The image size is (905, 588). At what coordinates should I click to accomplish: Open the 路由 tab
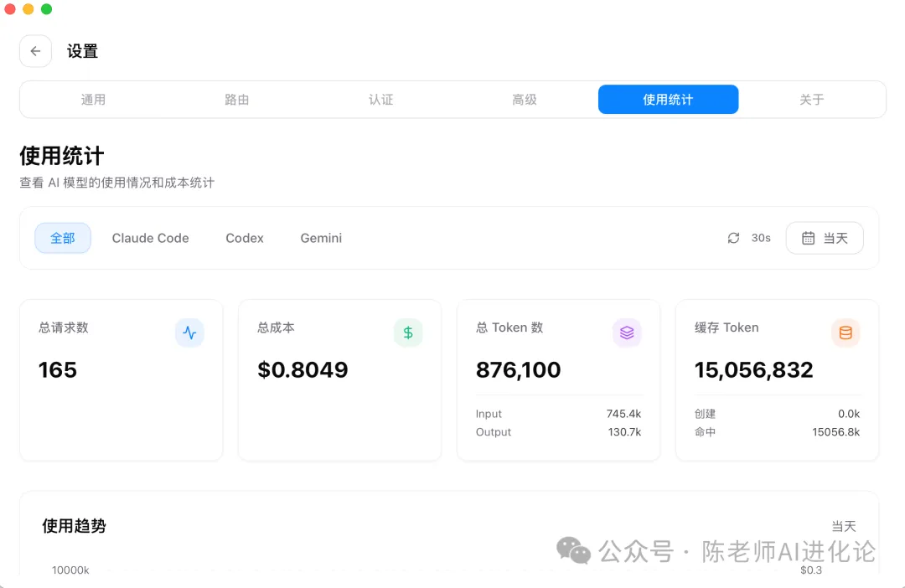(x=237, y=100)
